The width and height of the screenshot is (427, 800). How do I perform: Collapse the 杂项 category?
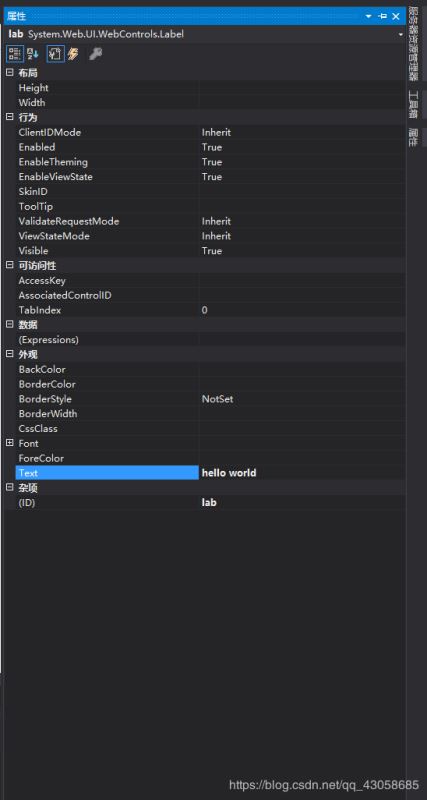10,488
